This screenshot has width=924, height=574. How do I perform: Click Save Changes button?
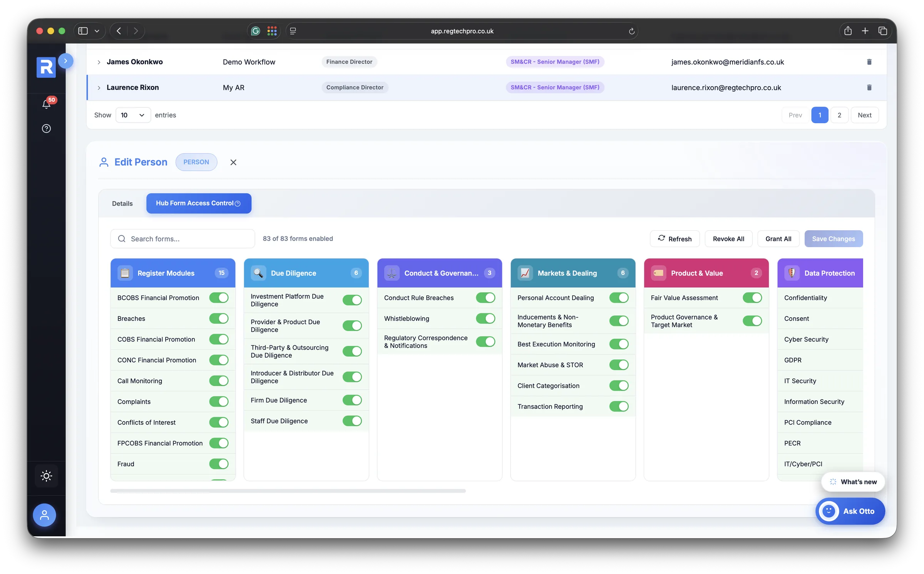(x=834, y=239)
